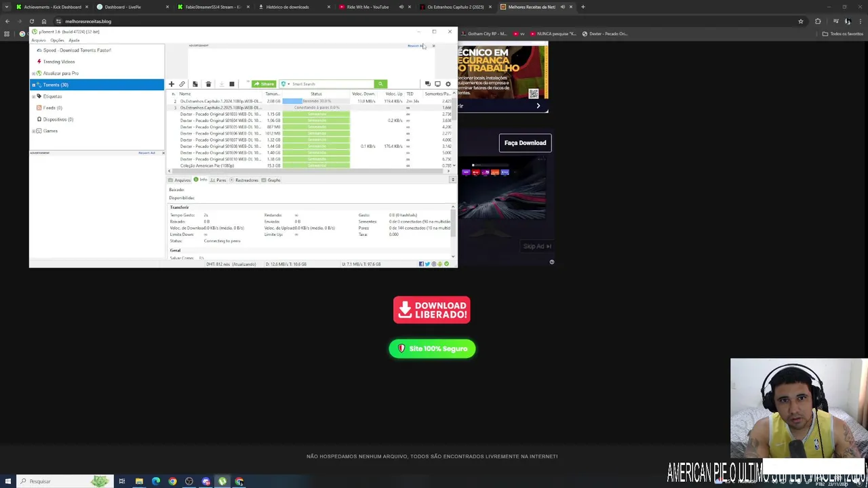Select Dexter - Pecado Original S01E08 row
Screen dimensions: 868x488
[x=311, y=146]
